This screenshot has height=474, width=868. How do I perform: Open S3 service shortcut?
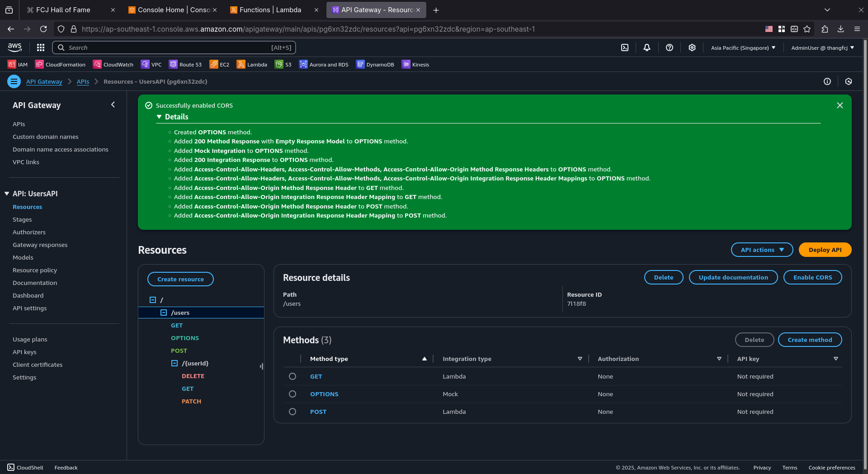click(283, 65)
